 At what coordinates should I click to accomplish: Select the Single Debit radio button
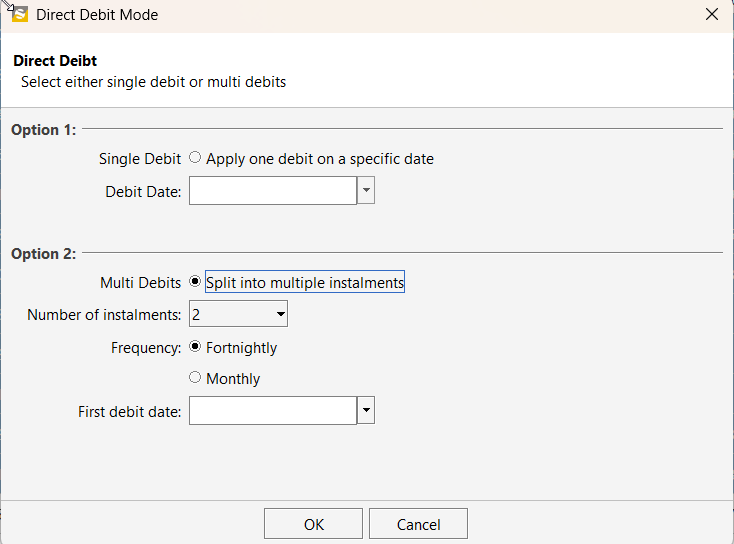(195, 158)
